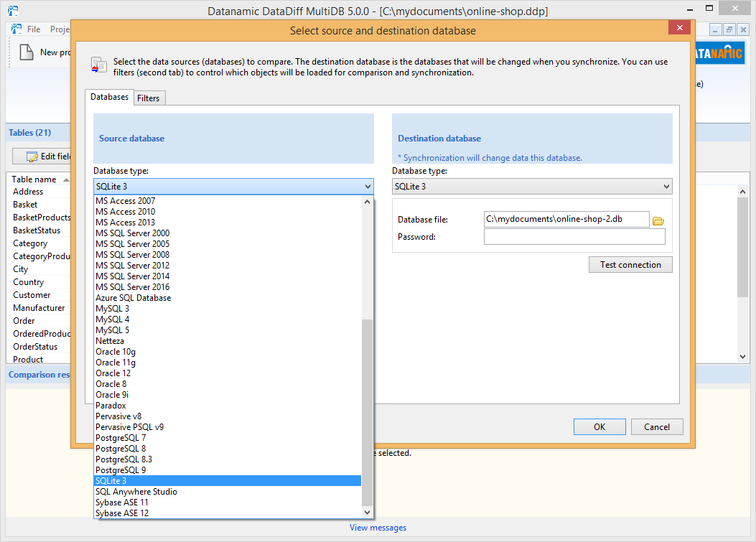Viewport: 756px width, 542px height.
Task: Choose MS Access 2013 from list
Action: (228, 223)
